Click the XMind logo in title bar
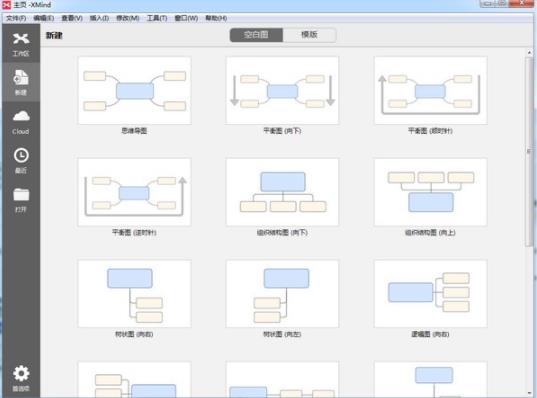The height and width of the screenshot is (398, 537). (x=7, y=5)
